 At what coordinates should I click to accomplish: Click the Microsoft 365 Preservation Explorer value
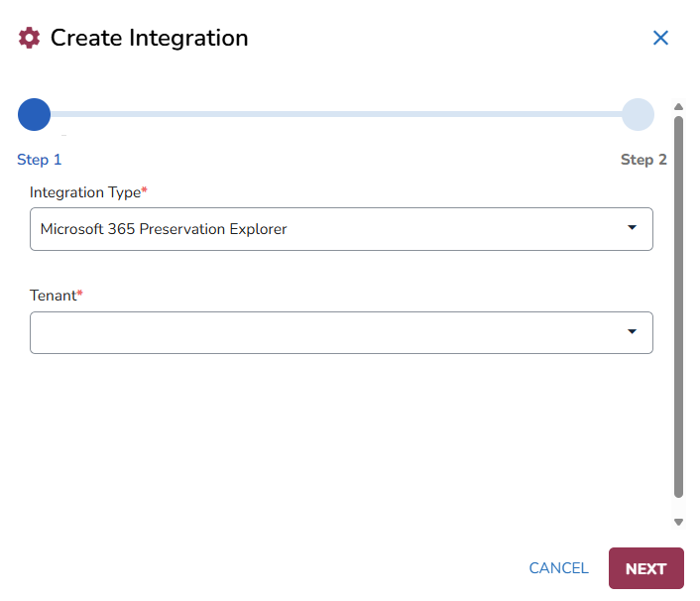164,229
